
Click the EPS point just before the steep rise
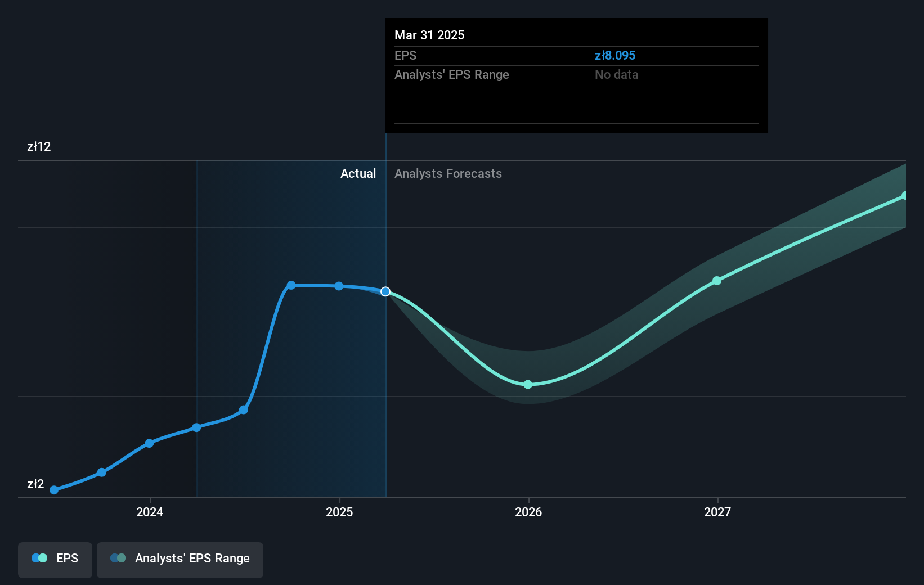tap(244, 410)
